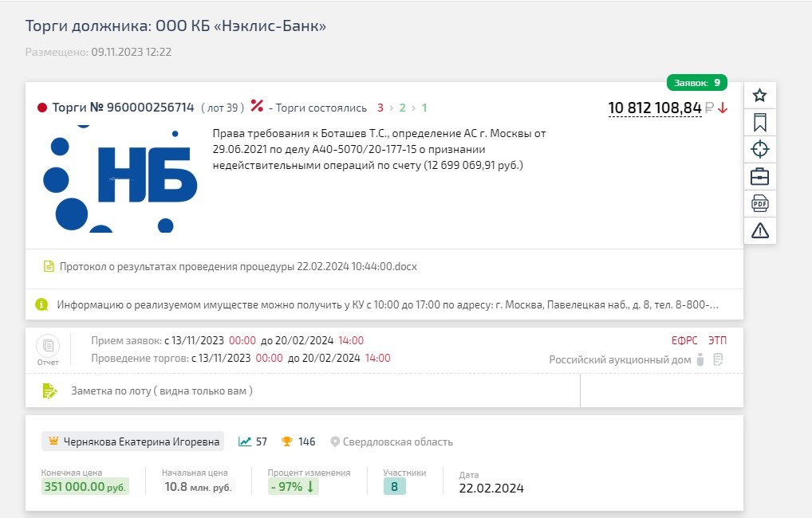The width and height of the screenshot is (812, 518).
Task: Click the bookmark icon in sidebar
Action: click(759, 123)
